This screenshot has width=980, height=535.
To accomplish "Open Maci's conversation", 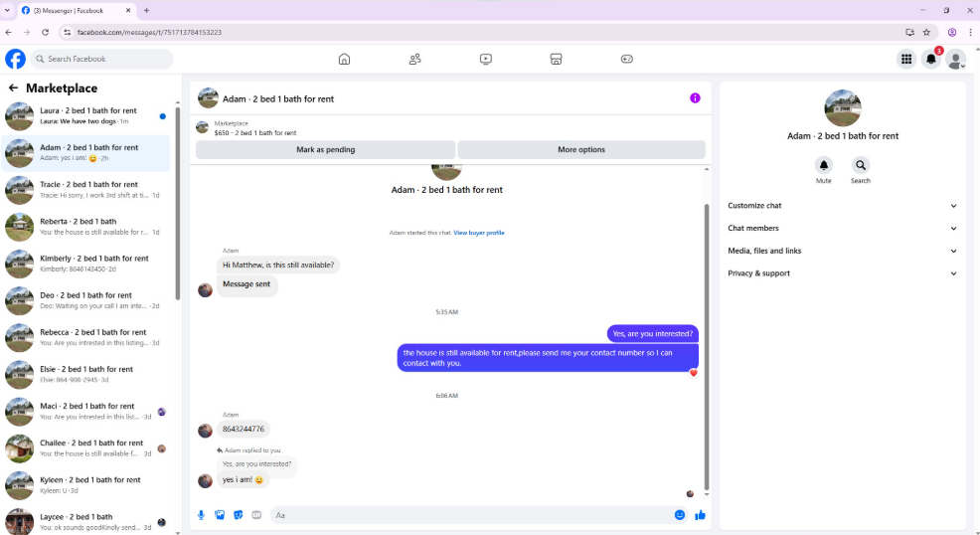I will point(85,412).
